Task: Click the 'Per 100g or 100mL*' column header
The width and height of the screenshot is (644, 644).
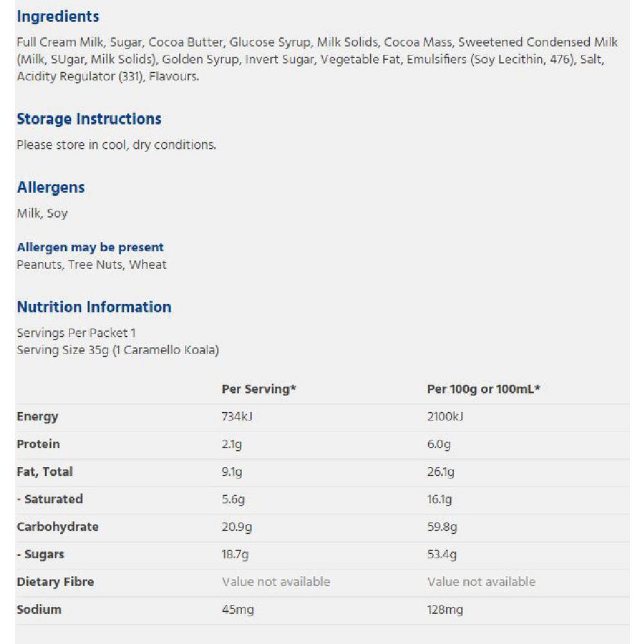Action: point(484,390)
